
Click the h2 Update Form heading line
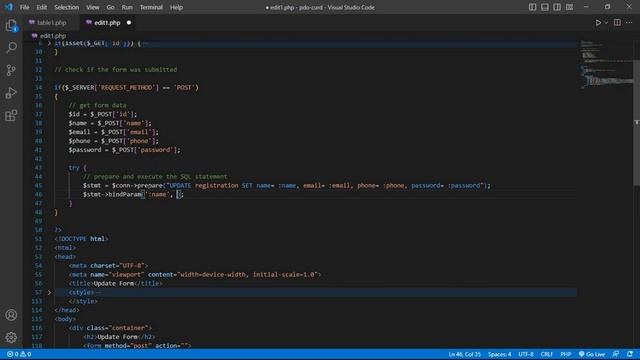pyautogui.click(x=119, y=337)
